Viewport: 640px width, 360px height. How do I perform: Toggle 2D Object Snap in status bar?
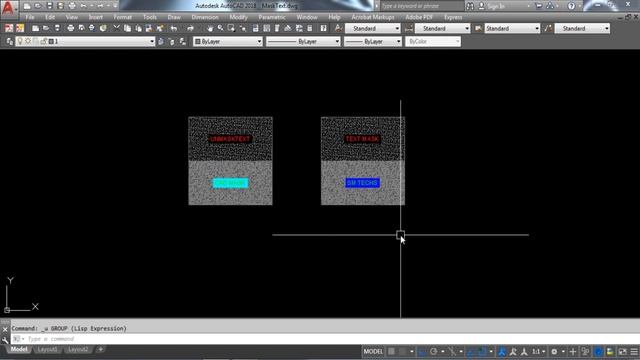click(x=482, y=351)
